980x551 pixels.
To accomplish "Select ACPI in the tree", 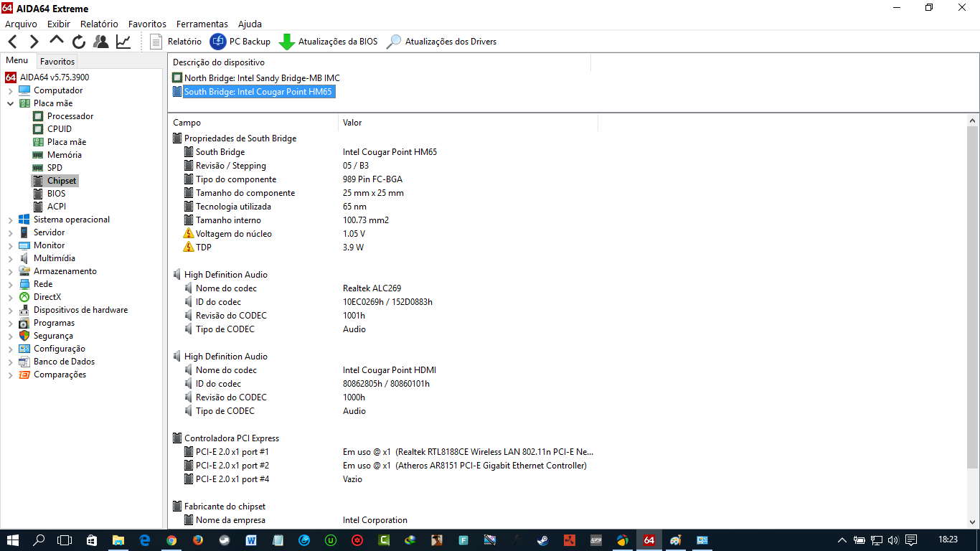I will [57, 207].
